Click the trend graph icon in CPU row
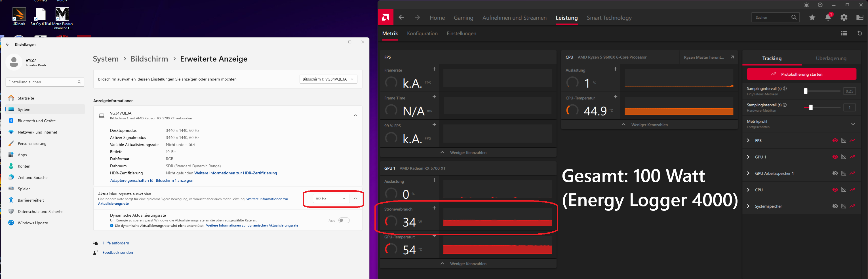Screen dimensions: 868x279 click(852, 190)
